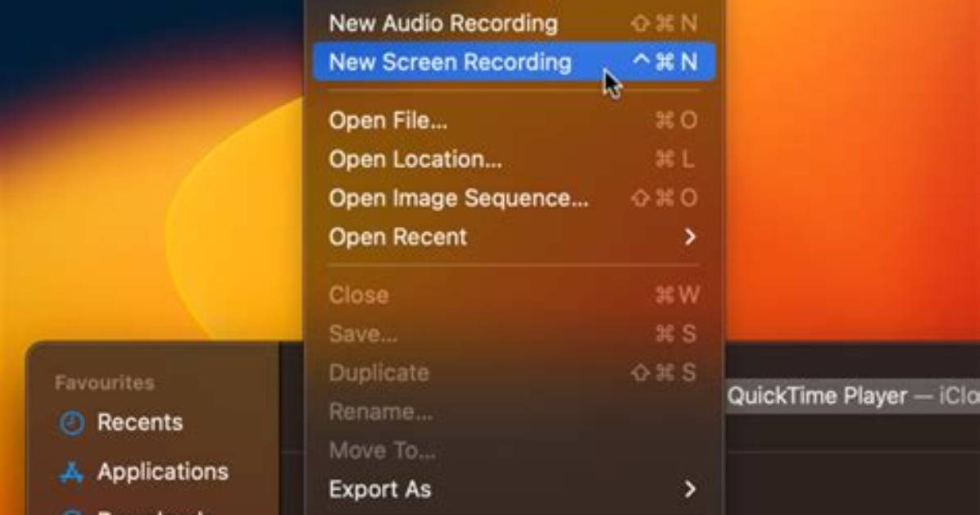Open Applications in Finder sidebar
Viewport: 980px width, 515px height.
pos(162,472)
